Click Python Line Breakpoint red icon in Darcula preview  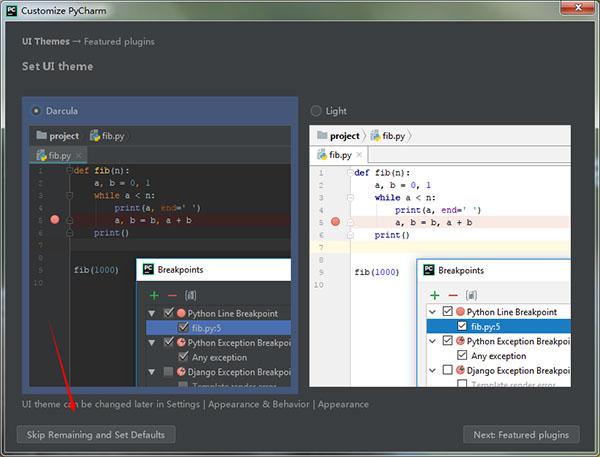pos(181,313)
